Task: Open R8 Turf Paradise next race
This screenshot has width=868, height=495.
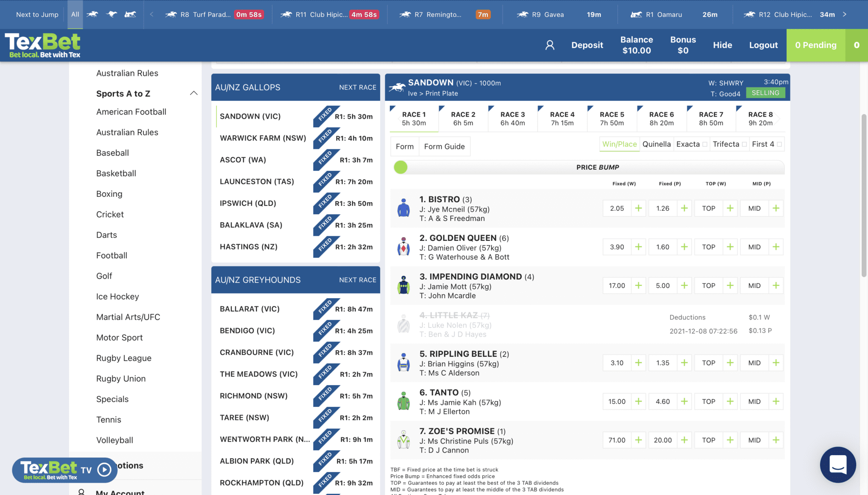Action: pos(214,14)
